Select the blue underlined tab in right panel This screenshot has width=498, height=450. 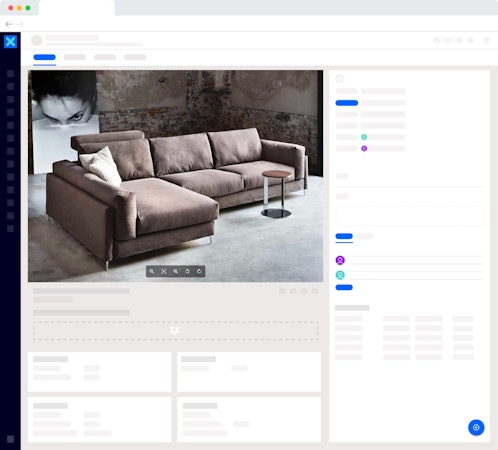(344, 236)
